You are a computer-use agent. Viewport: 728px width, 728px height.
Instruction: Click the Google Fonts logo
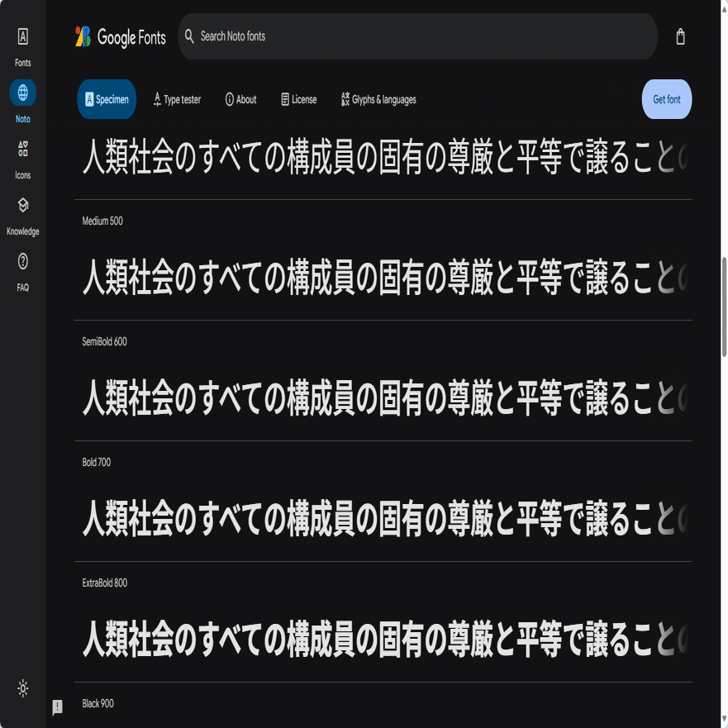(121, 36)
